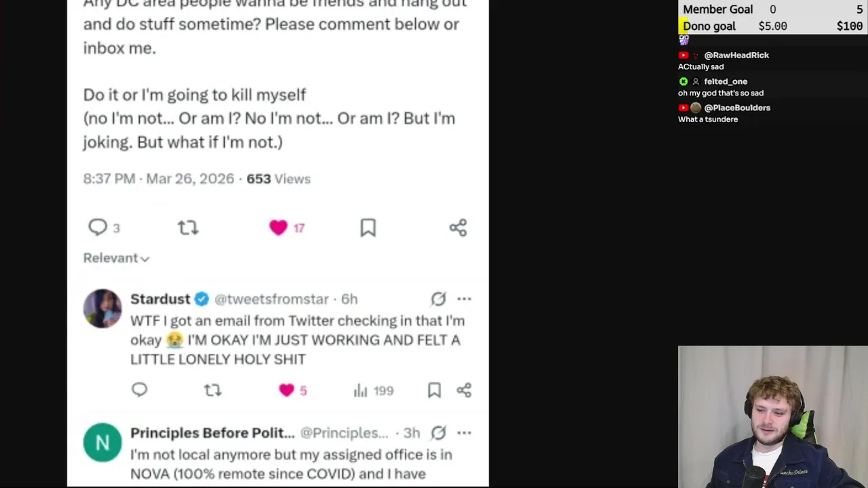Click the @tweetsfromstar handle

pyautogui.click(x=271, y=299)
